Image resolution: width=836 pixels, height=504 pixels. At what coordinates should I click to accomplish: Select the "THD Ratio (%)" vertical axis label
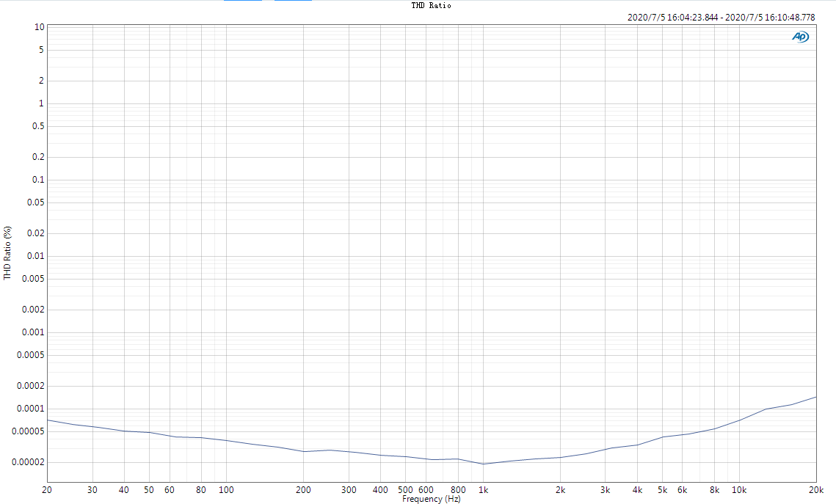tap(7, 253)
